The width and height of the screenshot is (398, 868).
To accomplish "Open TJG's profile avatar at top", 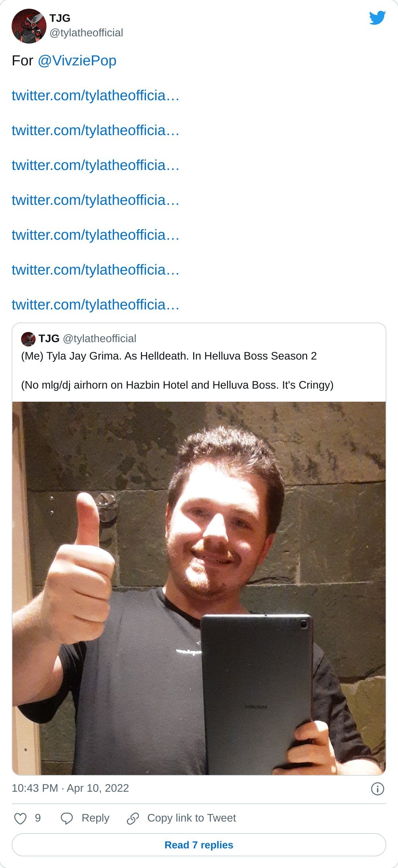I will pos(29,26).
